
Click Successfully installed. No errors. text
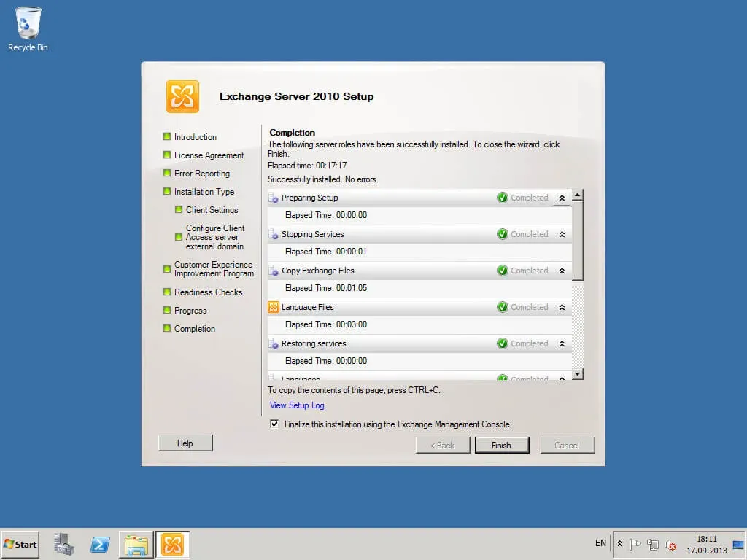(323, 179)
